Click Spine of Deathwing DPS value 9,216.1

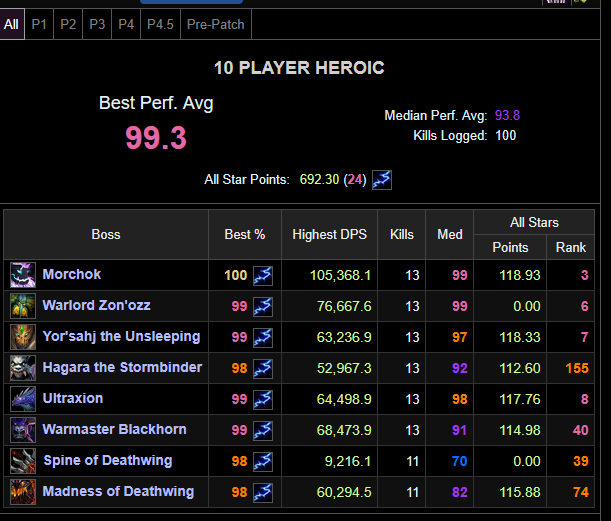point(348,461)
